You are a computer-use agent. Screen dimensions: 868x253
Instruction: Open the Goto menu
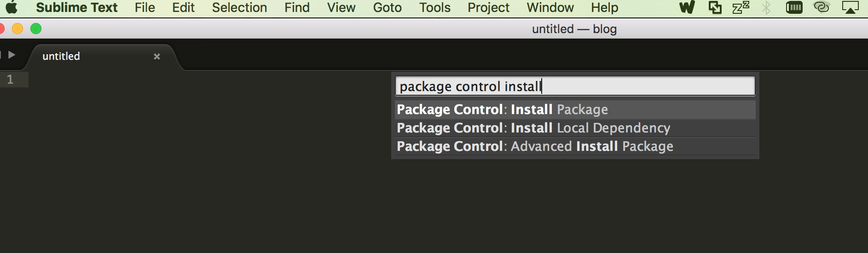(x=387, y=7)
